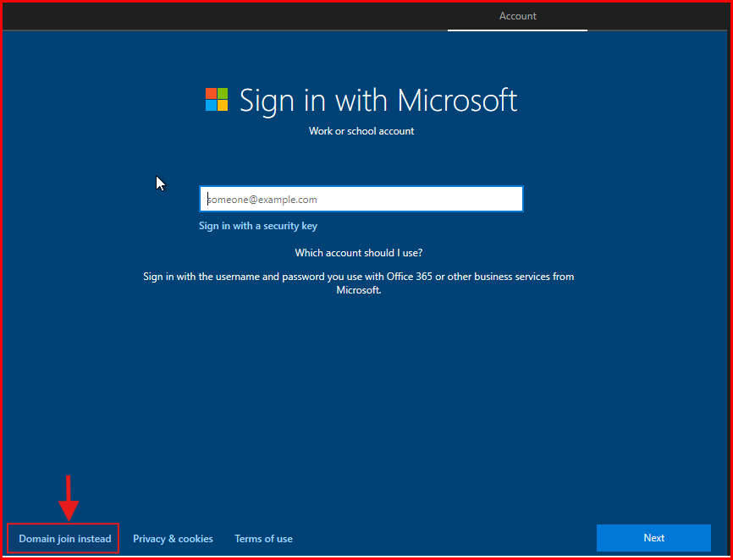
Task: Open the Privacy & cookies link
Action: pyautogui.click(x=173, y=539)
